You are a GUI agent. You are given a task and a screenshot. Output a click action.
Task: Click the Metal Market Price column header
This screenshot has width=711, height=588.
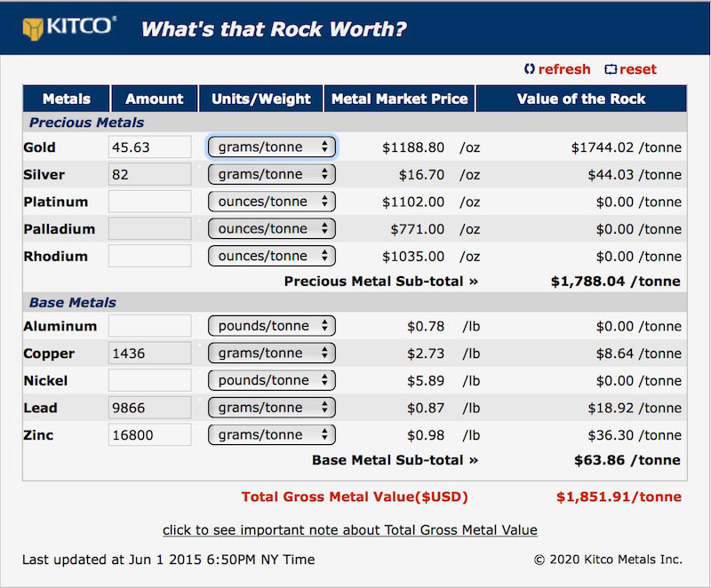click(x=399, y=99)
